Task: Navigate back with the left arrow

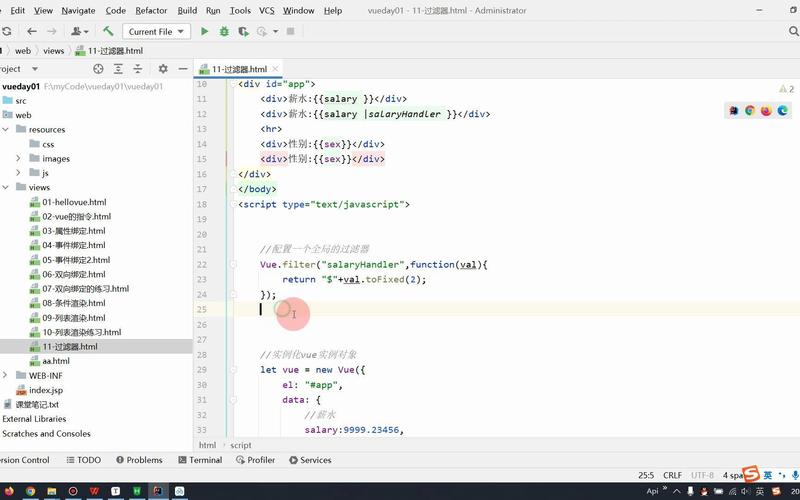Action: 32,32
